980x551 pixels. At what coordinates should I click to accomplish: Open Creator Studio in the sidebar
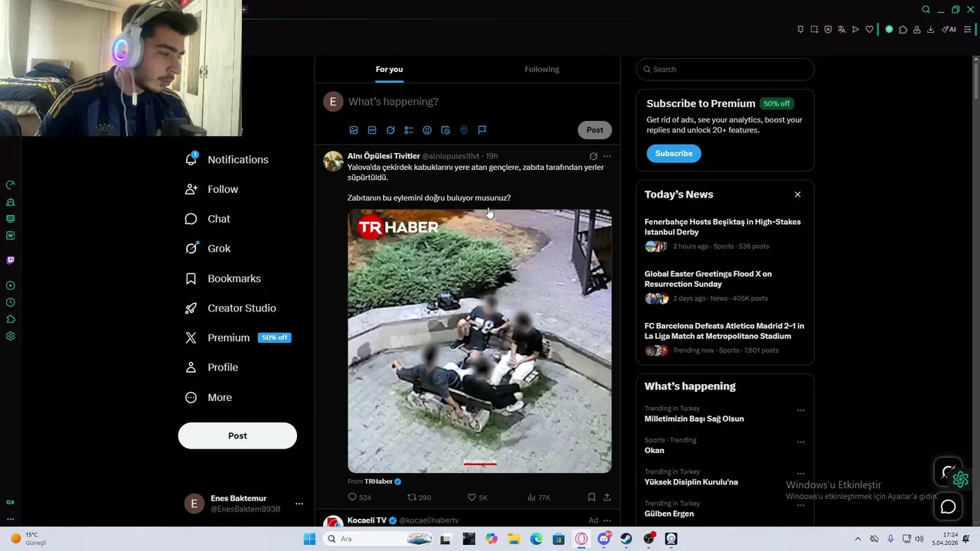click(x=230, y=308)
